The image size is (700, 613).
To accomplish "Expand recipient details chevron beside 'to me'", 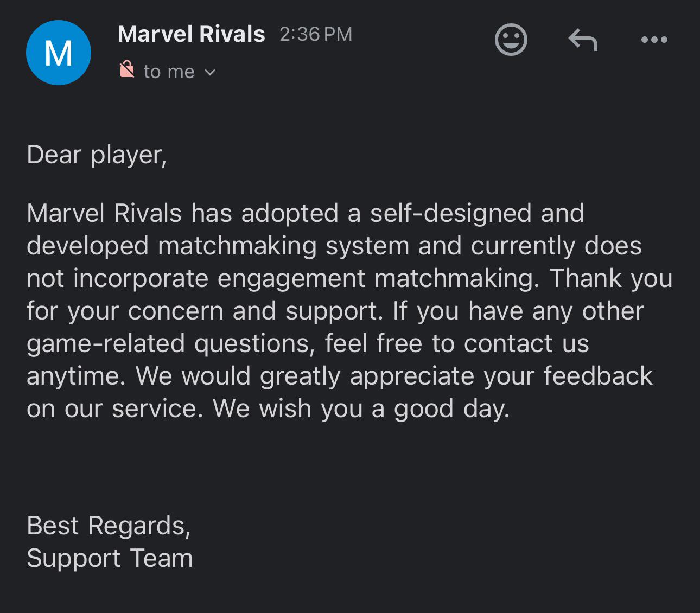I will click(x=210, y=72).
